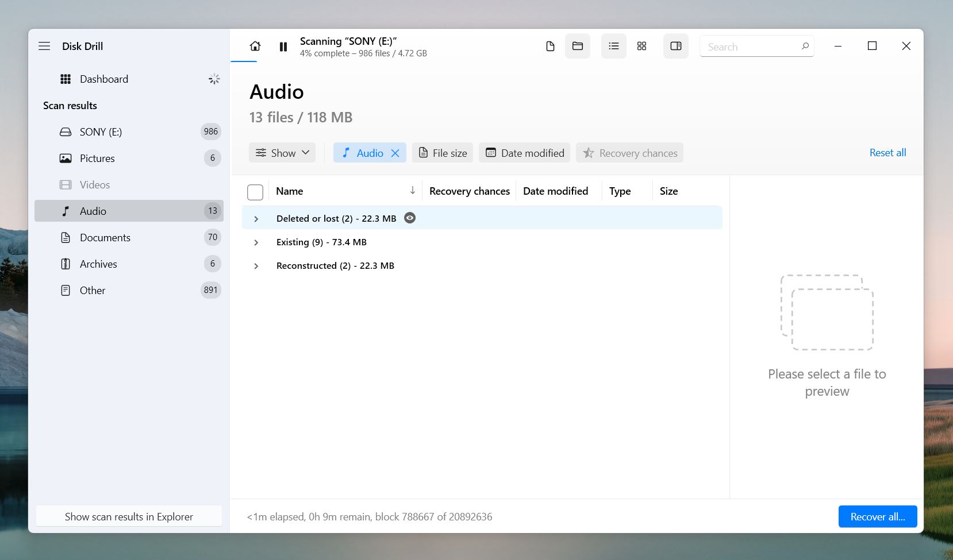The image size is (953, 560).
Task: Open the Date modified filter
Action: click(x=525, y=153)
